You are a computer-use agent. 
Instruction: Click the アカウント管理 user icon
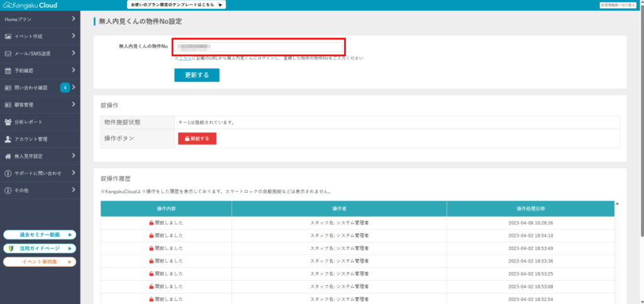point(8,139)
